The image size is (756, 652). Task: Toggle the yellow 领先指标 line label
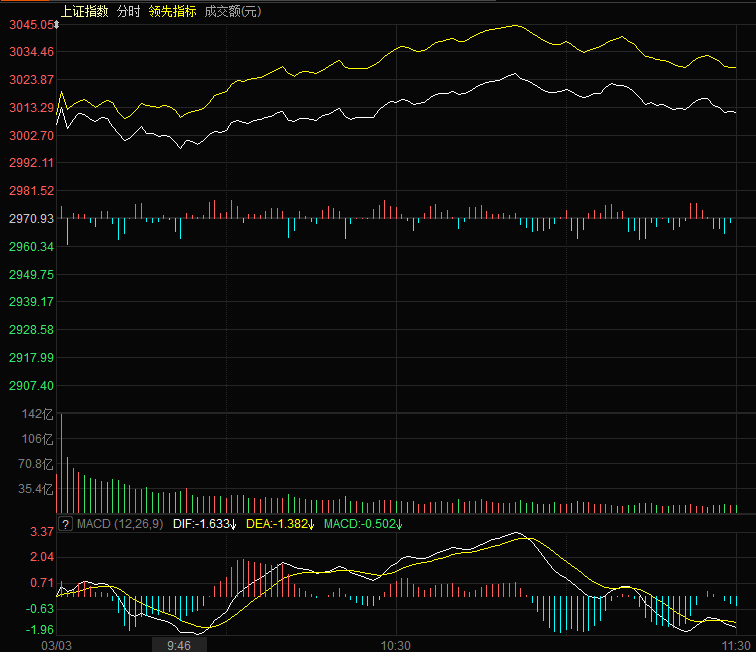coord(172,11)
